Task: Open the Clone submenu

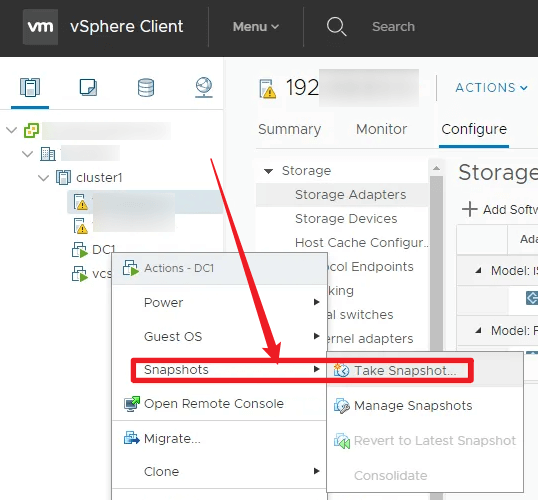Action: click(220, 472)
